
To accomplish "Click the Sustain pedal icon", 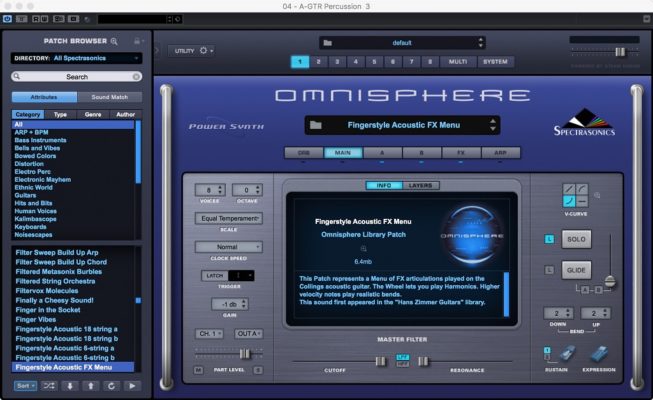I will click(x=566, y=354).
